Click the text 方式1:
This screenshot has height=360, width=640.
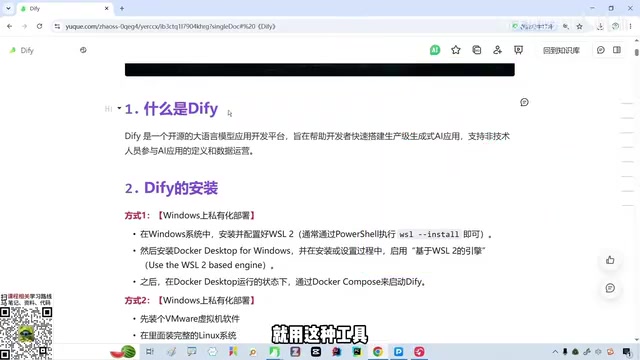tap(137, 216)
